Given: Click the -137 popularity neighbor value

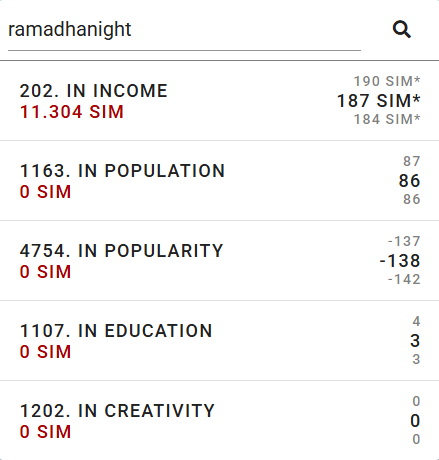Looking at the screenshot, I should click(404, 241).
